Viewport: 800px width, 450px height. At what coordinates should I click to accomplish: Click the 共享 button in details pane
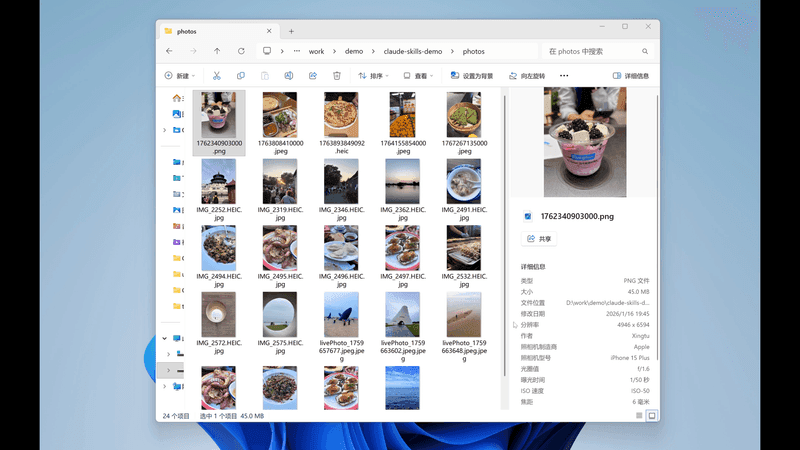point(539,239)
